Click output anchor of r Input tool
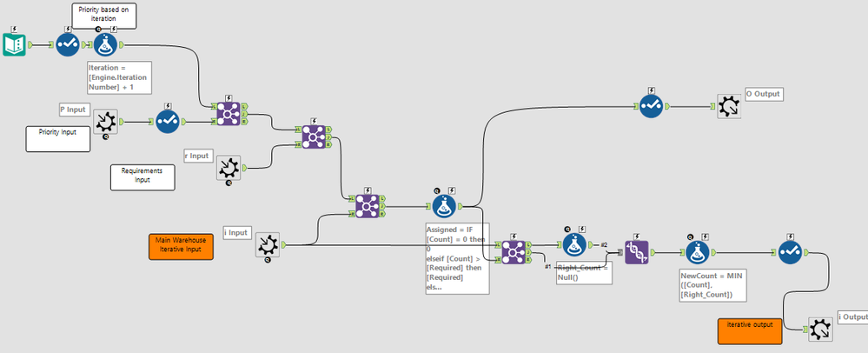Image resolution: width=868 pixels, height=353 pixels. pyautogui.click(x=245, y=167)
